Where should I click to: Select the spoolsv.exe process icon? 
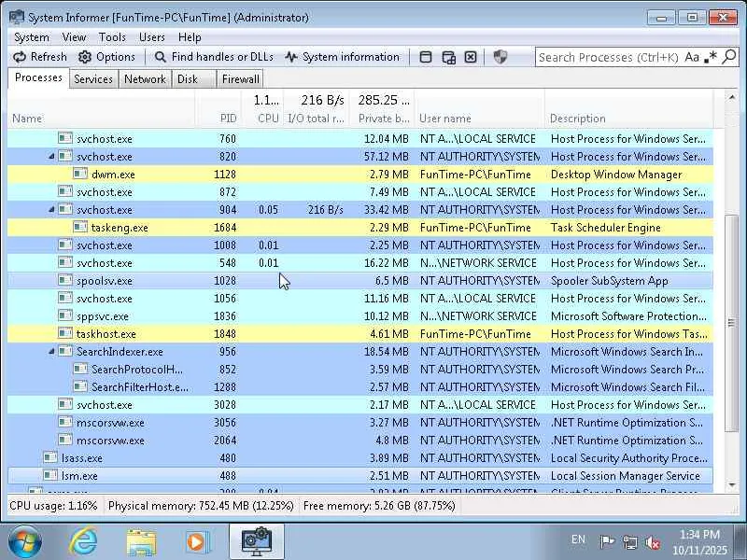click(65, 281)
